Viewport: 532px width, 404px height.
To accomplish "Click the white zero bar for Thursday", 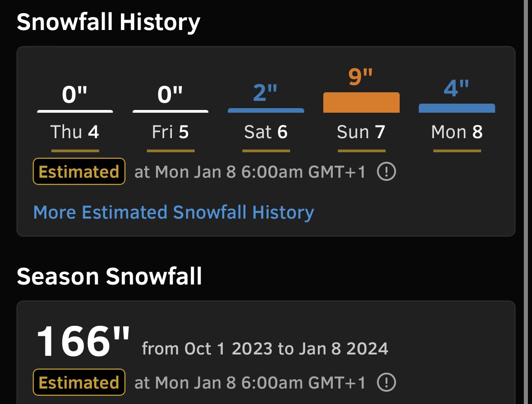I will click(75, 111).
